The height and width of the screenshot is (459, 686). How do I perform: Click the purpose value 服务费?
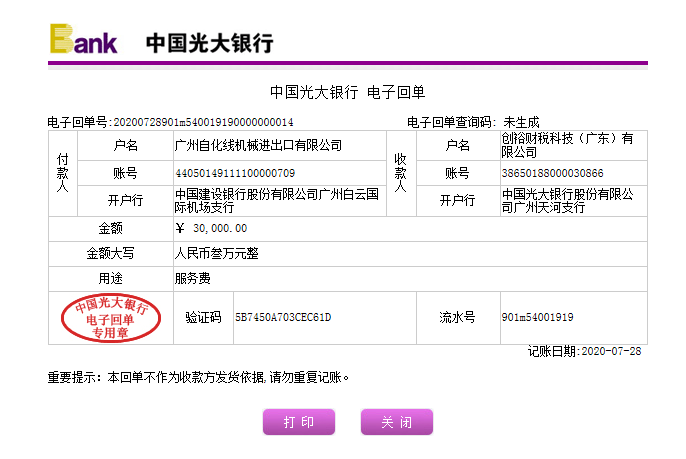click(192, 278)
